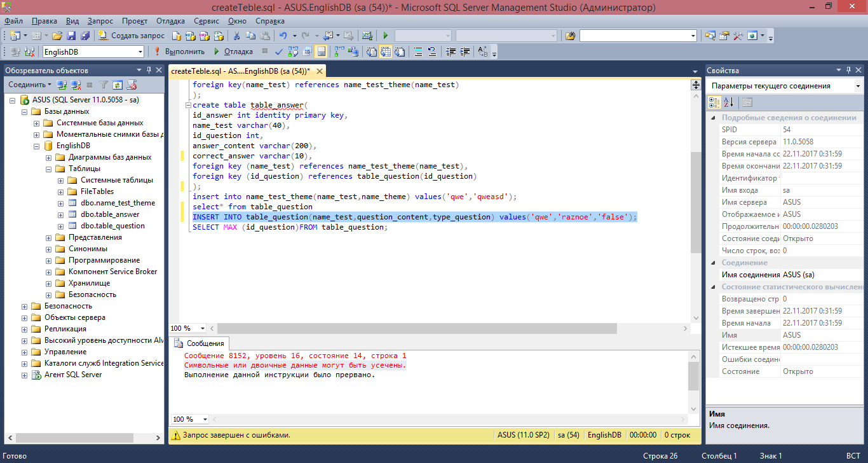The height and width of the screenshot is (463, 868).
Task: Open the Connect (Соединить) dropdown
Action: click(x=30, y=85)
